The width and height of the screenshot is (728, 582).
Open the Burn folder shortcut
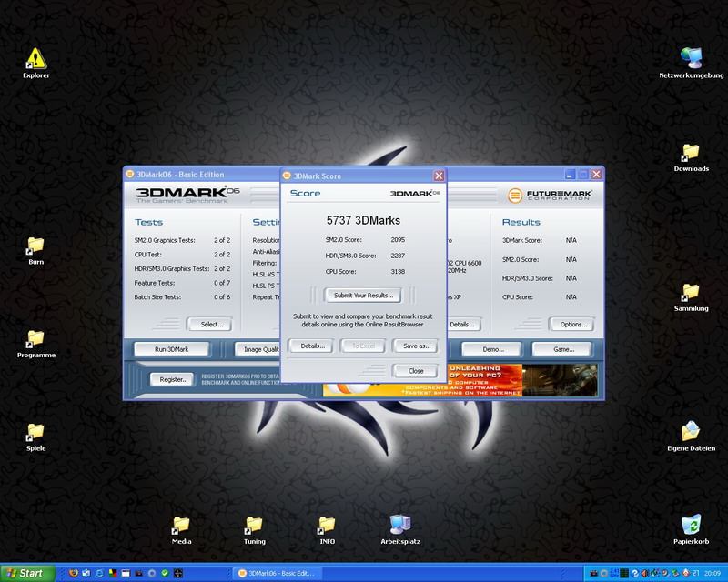pos(35,251)
